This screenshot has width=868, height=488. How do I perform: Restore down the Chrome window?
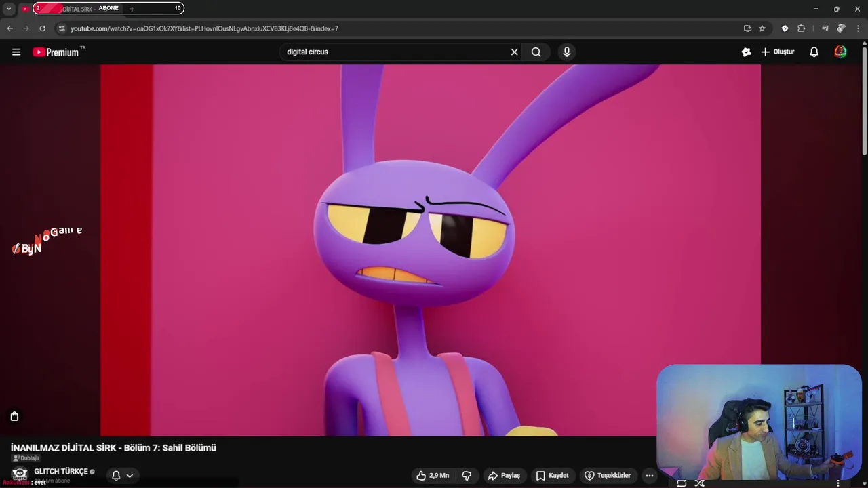836,9
